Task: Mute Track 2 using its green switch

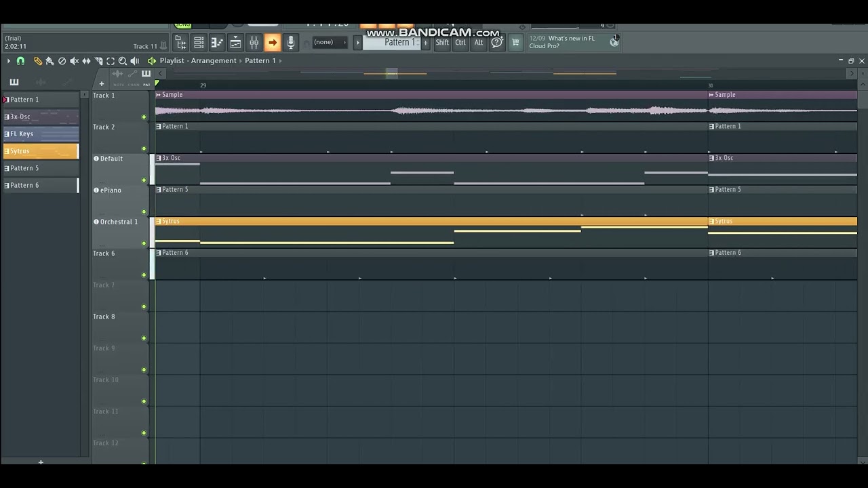Action: 144,148
